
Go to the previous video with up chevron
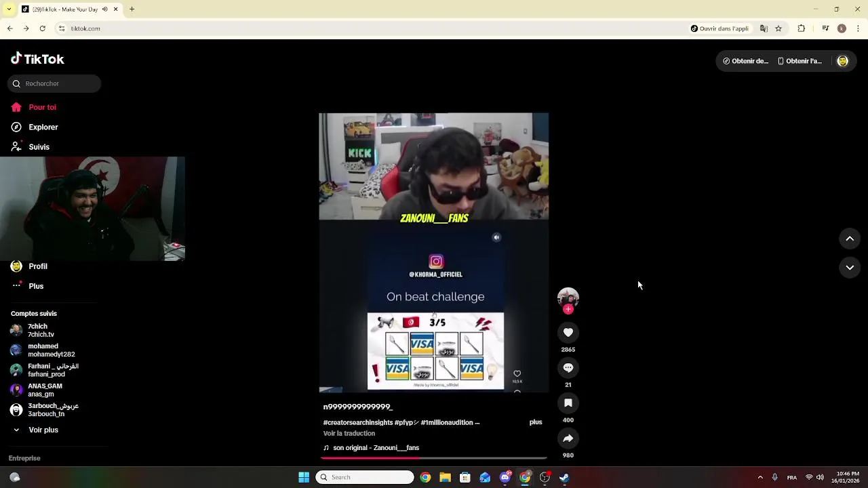click(x=850, y=239)
